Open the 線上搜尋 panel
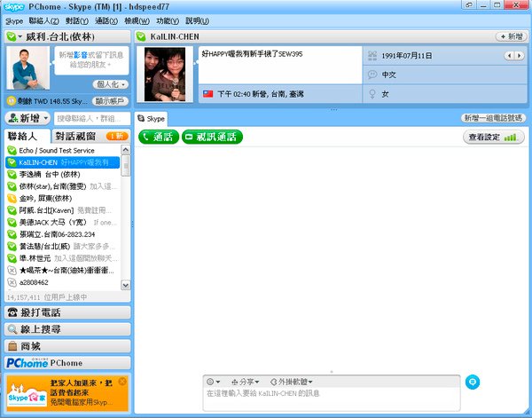This screenshot has height=418, width=532. (67, 329)
